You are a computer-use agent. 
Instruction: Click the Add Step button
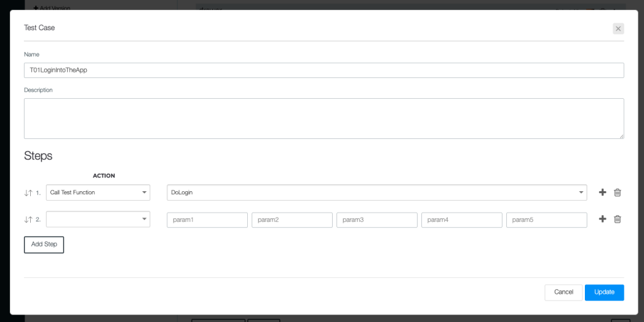[x=44, y=245]
